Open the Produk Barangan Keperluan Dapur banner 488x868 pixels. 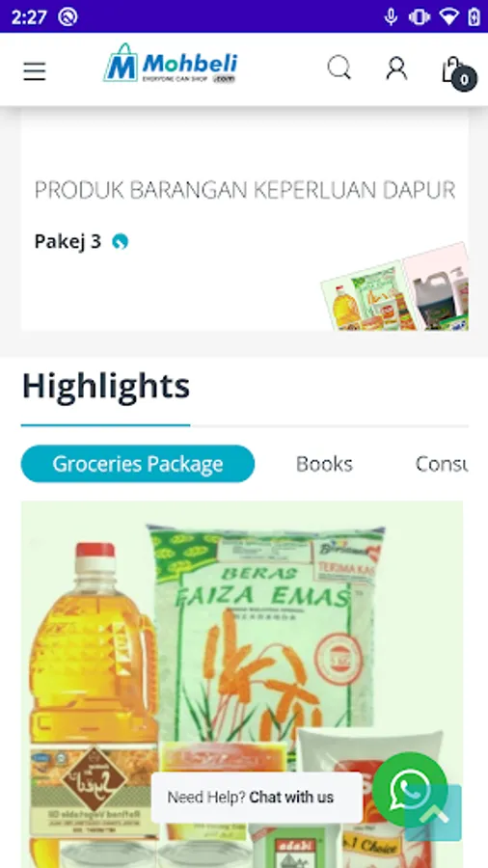(245, 190)
